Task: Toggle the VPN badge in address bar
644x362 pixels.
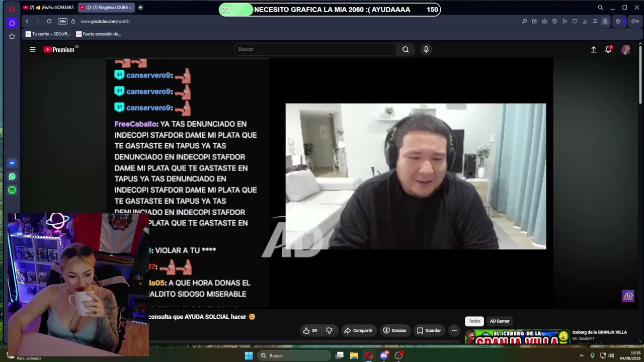Action: click(62, 21)
